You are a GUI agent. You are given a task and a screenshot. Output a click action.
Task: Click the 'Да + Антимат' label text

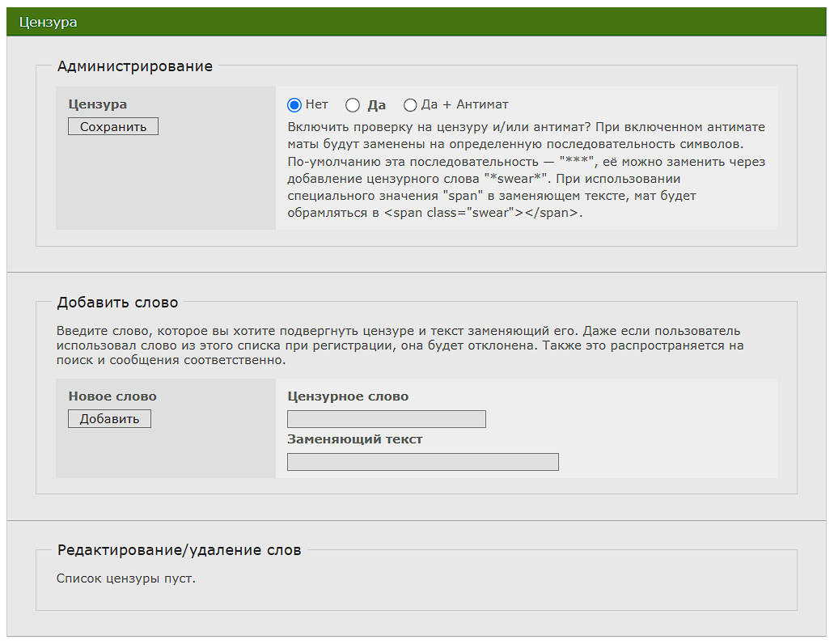(x=464, y=105)
